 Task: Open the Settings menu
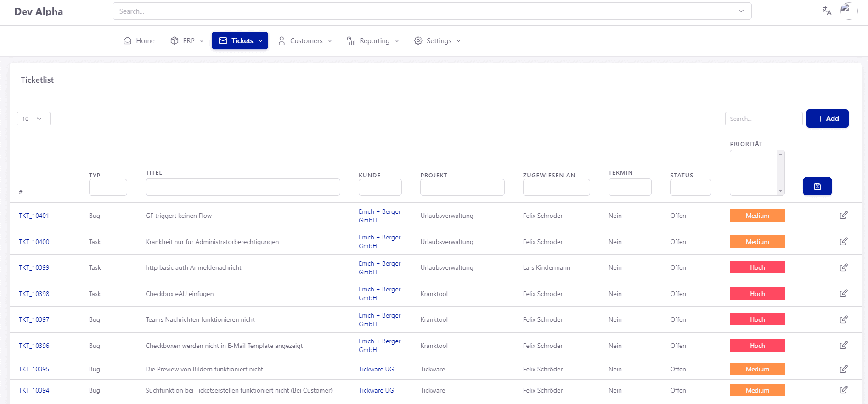[x=437, y=40]
